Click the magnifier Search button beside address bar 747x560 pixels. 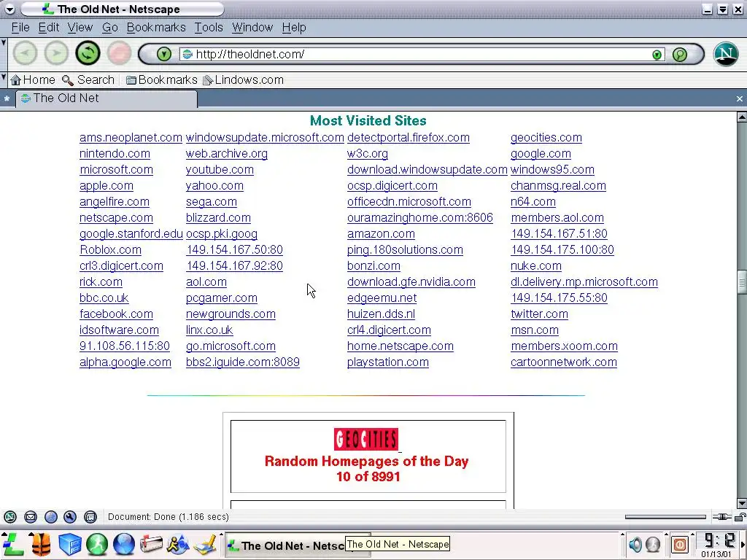pos(680,54)
